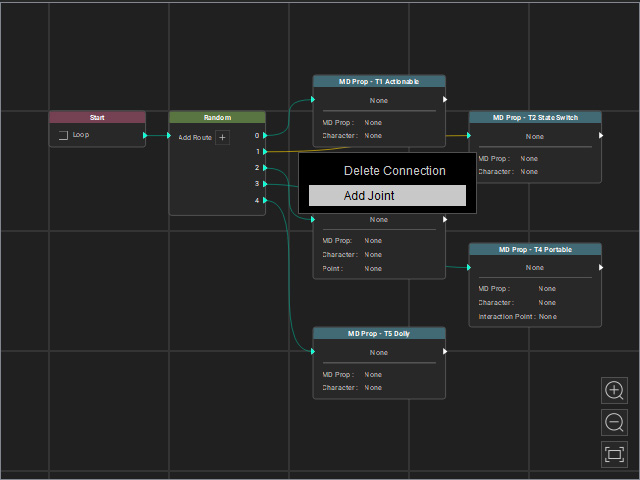Click the Random node input port
This screenshot has width=640, height=480.
(x=169, y=135)
